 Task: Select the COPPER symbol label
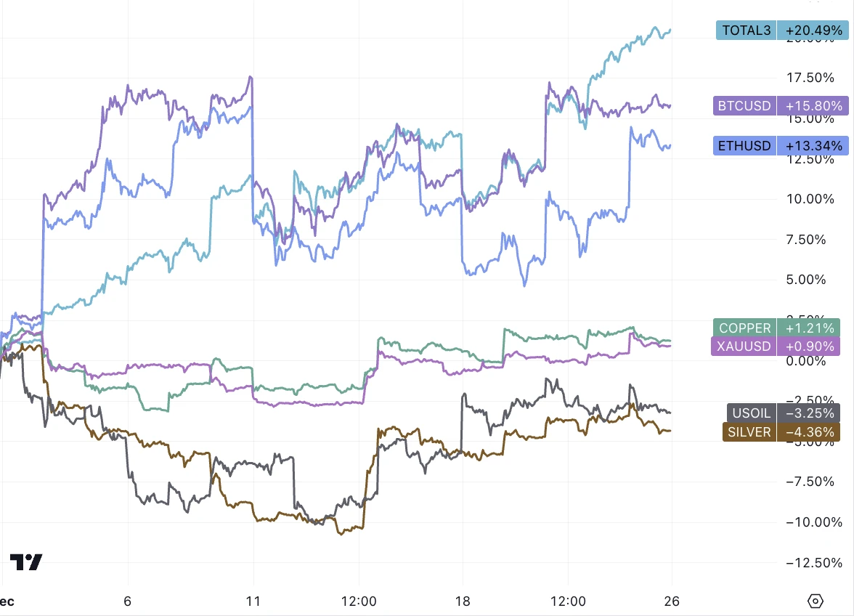click(x=744, y=328)
